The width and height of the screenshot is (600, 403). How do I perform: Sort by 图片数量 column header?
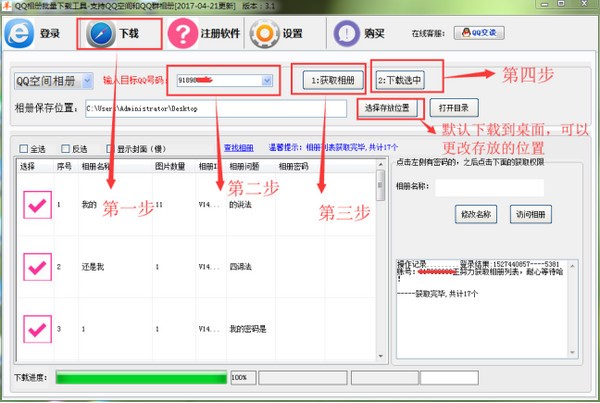pos(170,166)
